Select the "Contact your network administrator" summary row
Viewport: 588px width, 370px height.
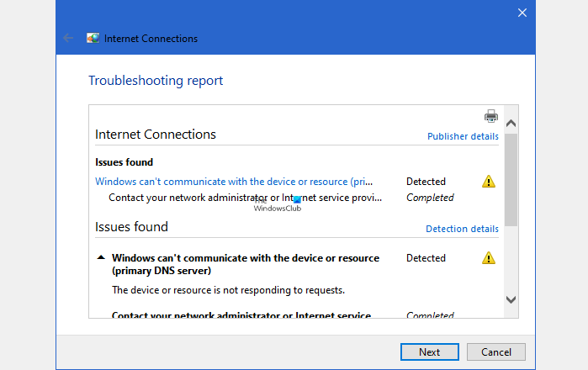click(x=245, y=198)
